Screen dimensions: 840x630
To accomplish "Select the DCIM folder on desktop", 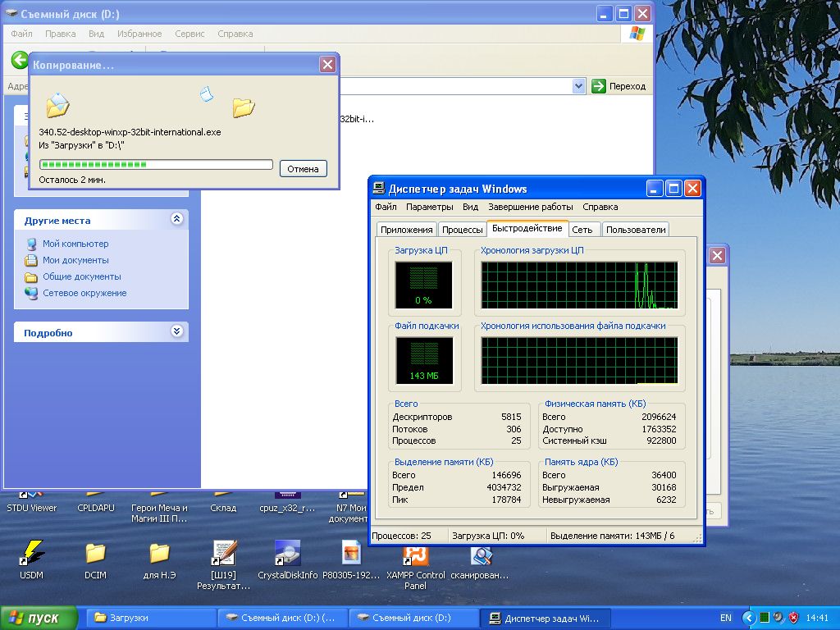I will [x=95, y=554].
